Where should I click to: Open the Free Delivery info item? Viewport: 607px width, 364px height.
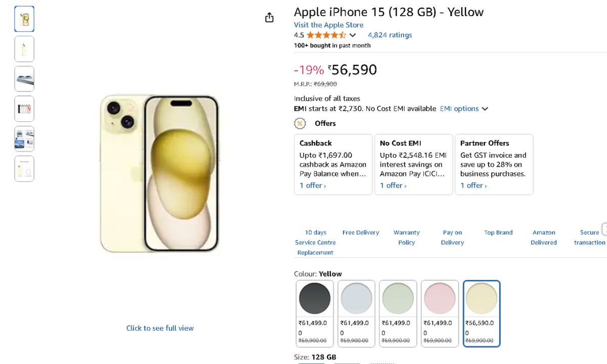[x=361, y=233]
